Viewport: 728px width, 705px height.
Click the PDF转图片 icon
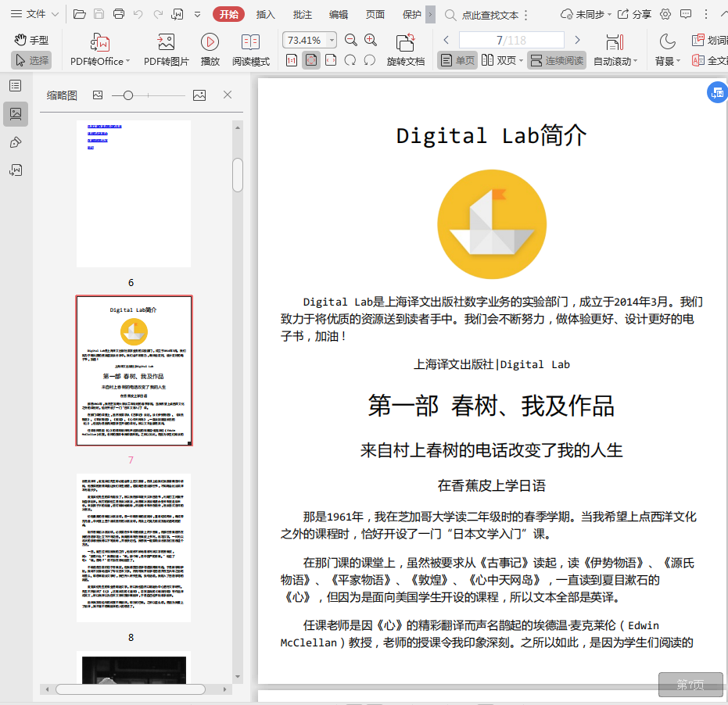[166, 42]
